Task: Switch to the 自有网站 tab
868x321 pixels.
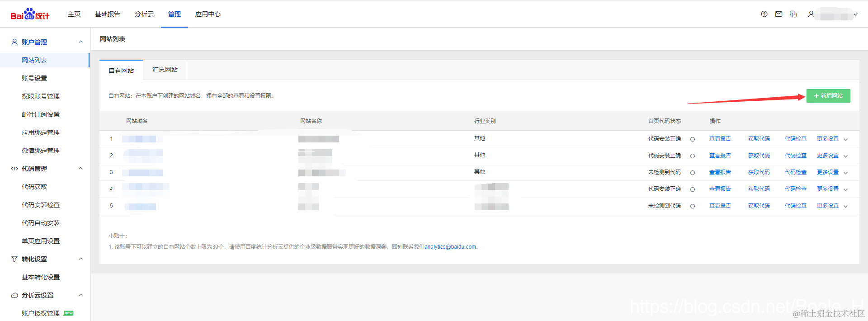Action: (121, 71)
